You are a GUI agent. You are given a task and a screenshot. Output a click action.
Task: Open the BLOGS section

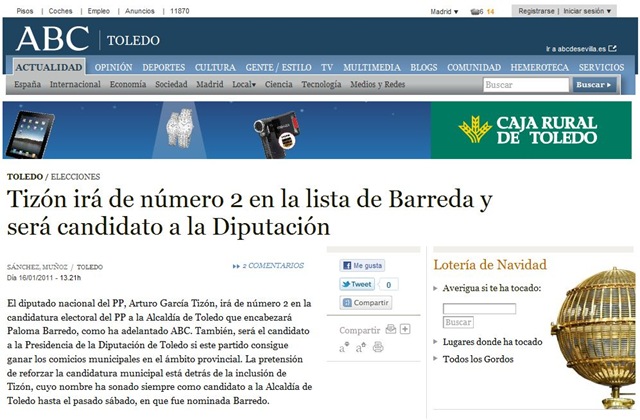point(424,67)
